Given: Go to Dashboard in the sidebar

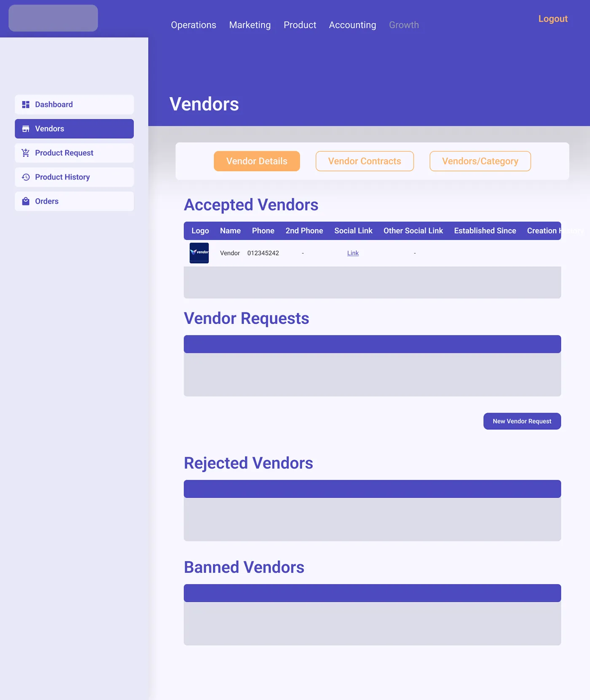Looking at the screenshot, I should 74,105.
